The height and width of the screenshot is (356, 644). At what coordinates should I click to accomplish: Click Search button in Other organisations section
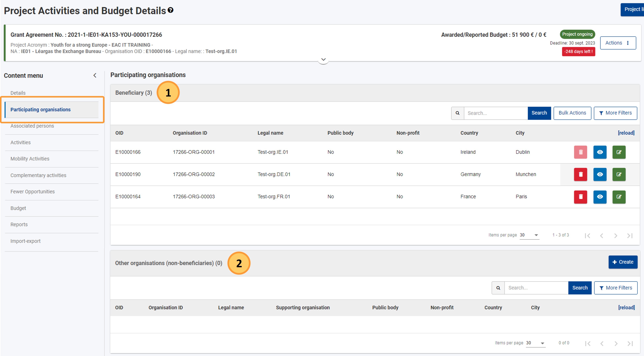click(580, 288)
